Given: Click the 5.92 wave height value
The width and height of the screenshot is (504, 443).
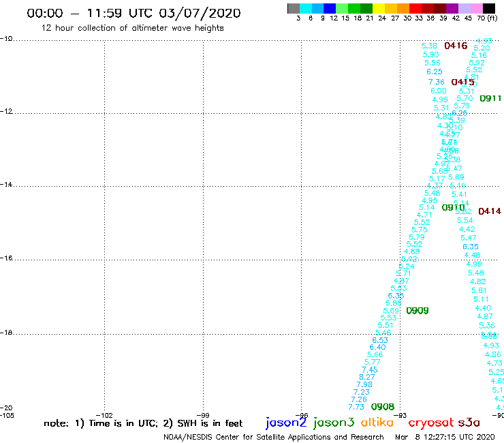Looking at the screenshot, I should point(476,63).
